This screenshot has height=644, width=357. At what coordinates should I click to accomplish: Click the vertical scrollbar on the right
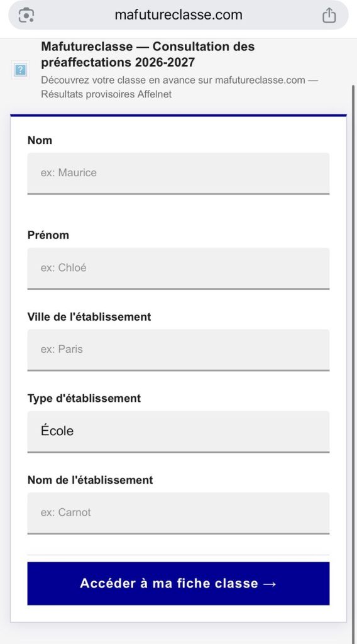coord(353,362)
